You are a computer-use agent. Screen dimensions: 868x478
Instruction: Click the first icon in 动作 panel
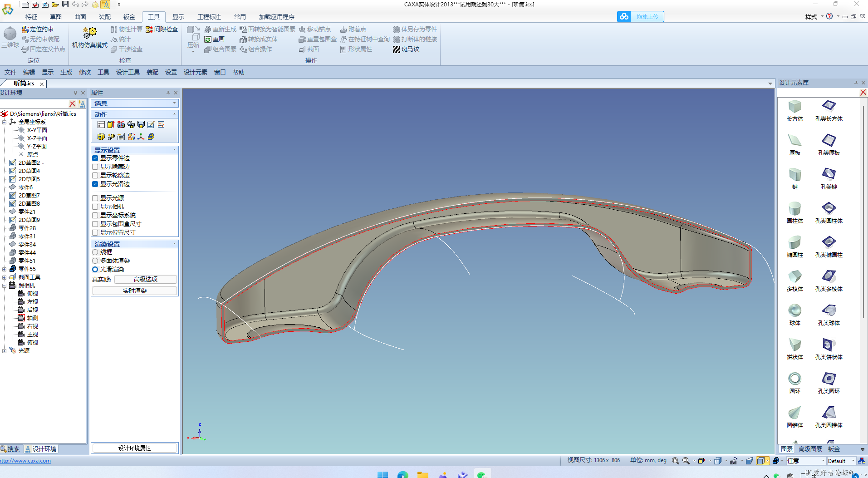(101, 124)
